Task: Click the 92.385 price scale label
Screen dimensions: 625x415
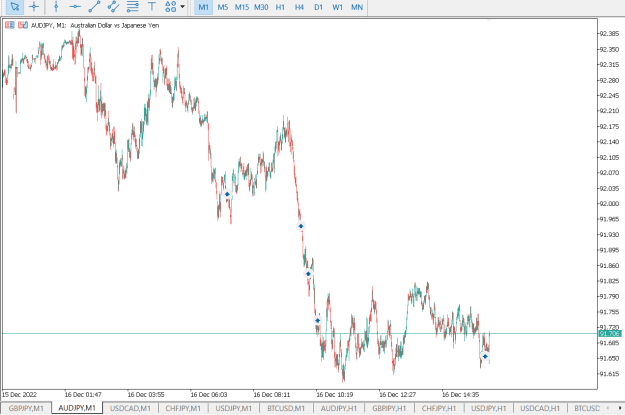Action: click(x=609, y=33)
